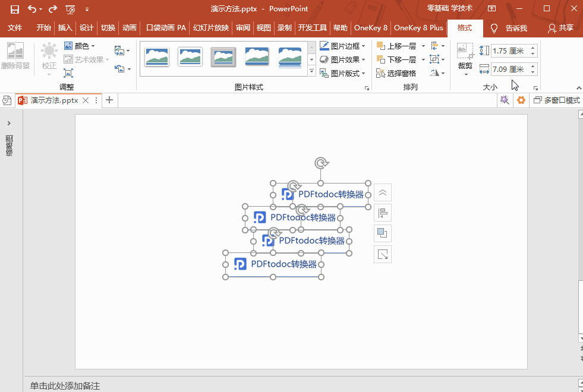Open the 图片效果 dropdown

pos(342,60)
